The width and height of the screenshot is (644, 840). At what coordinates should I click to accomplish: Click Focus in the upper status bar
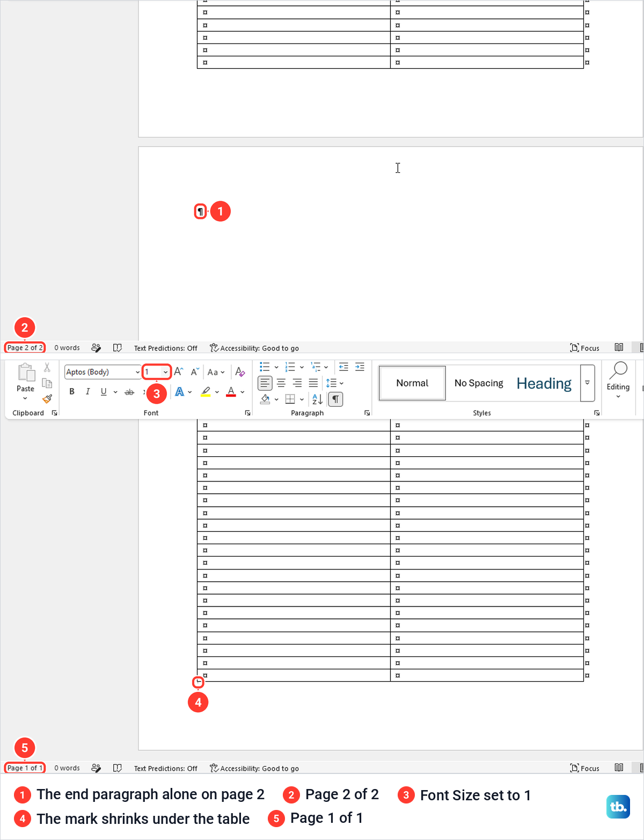(584, 348)
